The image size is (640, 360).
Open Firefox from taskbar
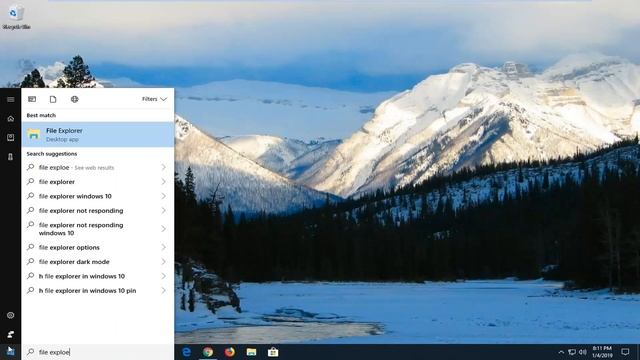229,352
